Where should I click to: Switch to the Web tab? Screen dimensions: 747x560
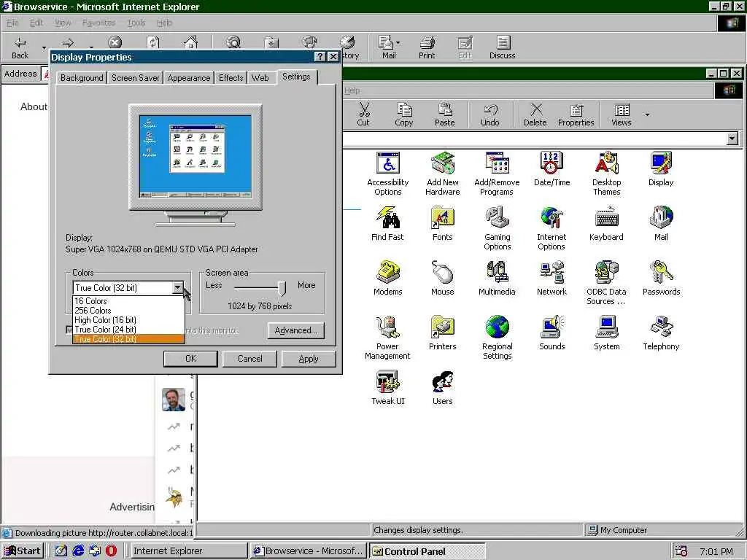coord(260,77)
